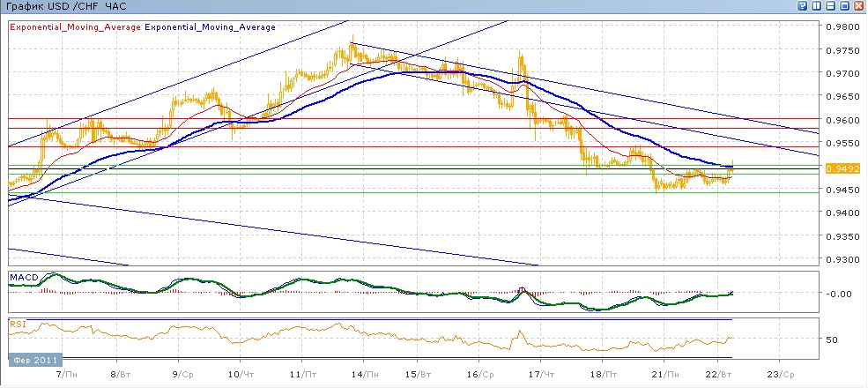The height and width of the screenshot is (388, 868).
Task: Maximize the USD/CHF chart window
Action: tap(845, 5)
